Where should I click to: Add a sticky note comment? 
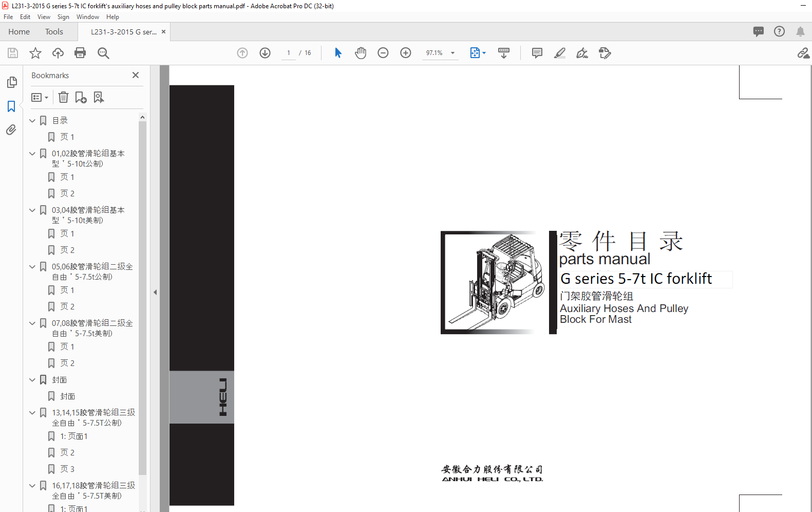pyautogui.click(x=537, y=53)
